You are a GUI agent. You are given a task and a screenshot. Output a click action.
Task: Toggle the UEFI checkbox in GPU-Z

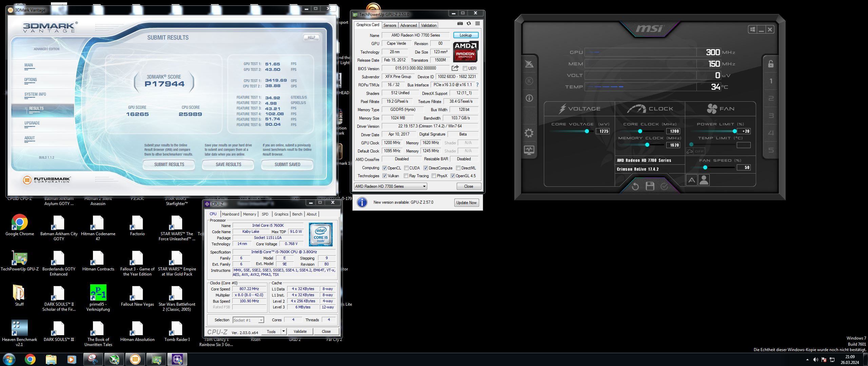[465, 68]
